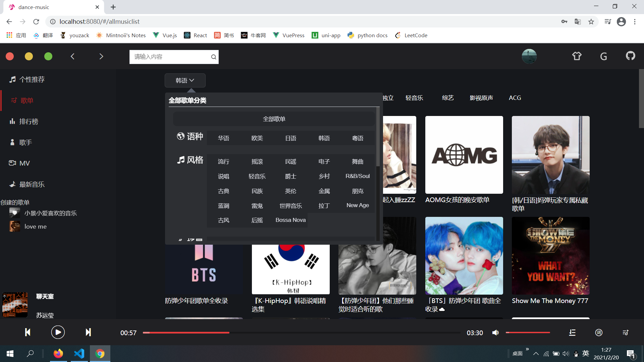Skip to next track
644x362 pixels.
click(88, 332)
